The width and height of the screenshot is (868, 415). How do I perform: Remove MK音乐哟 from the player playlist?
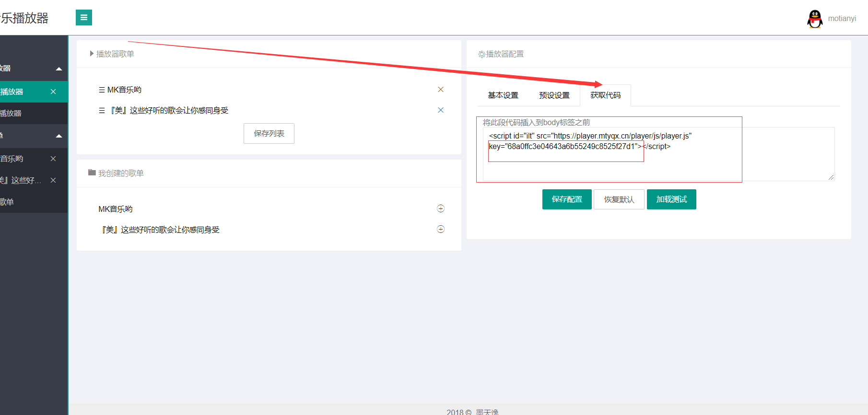coord(441,90)
